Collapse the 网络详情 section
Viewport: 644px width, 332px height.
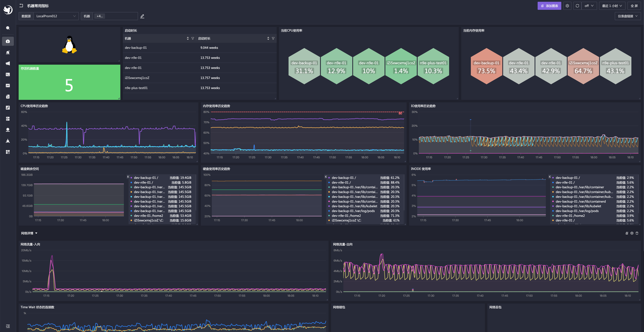click(x=29, y=233)
